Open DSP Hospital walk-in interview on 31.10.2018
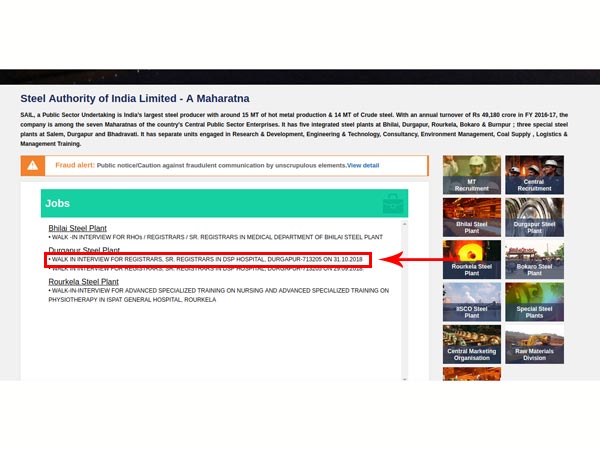The width and height of the screenshot is (600, 450). point(205,259)
